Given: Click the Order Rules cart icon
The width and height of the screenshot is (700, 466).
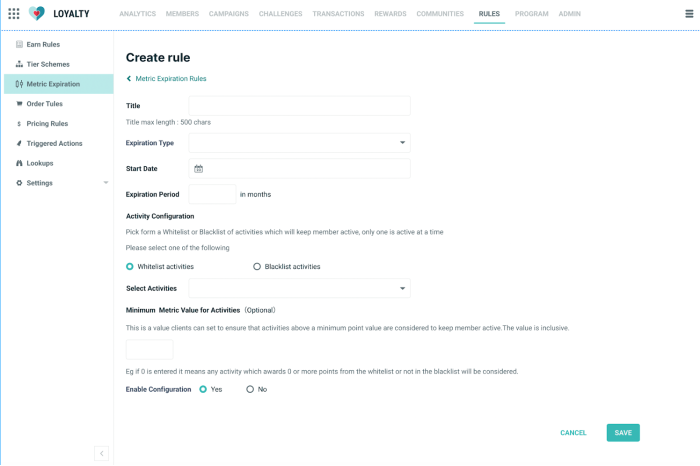Looking at the screenshot, I should coord(20,103).
